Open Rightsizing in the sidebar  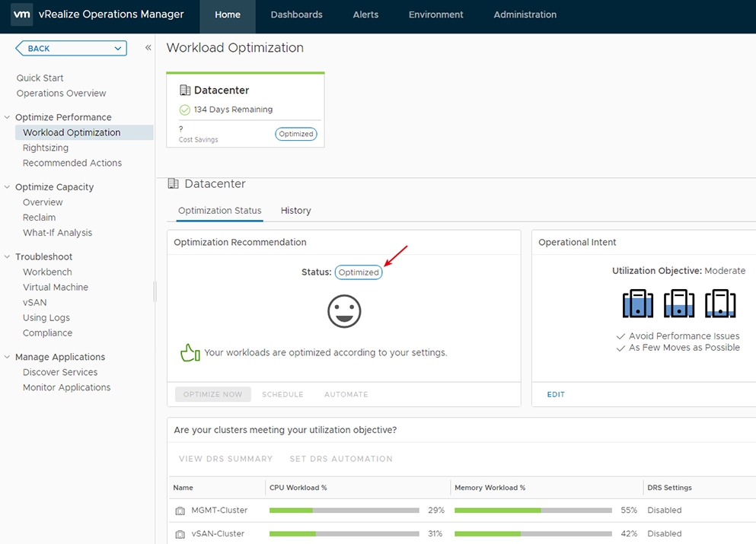point(46,148)
